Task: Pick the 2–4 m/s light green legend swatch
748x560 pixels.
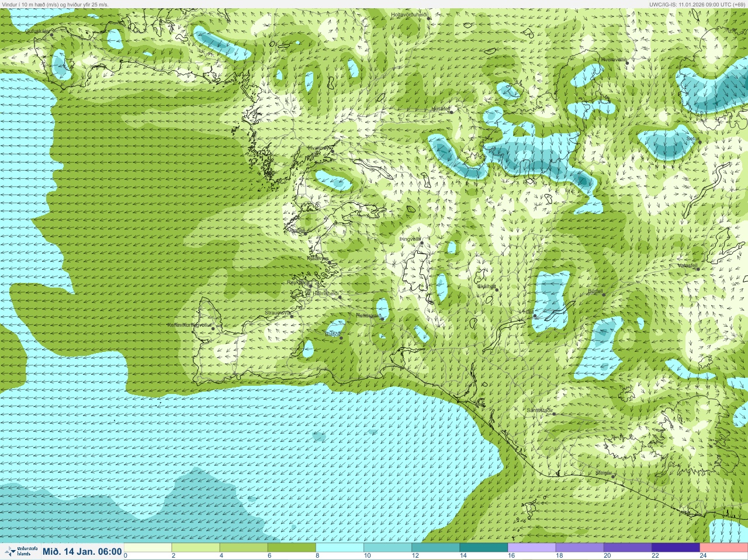Action: pos(196,548)
